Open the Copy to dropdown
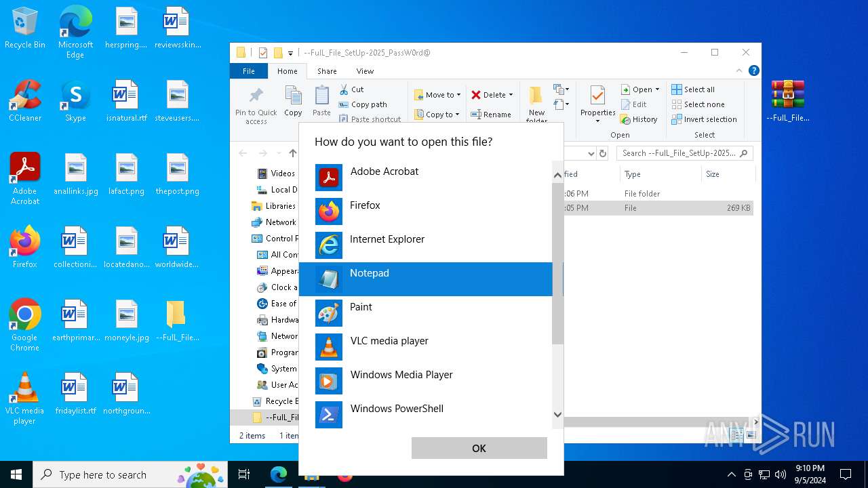The height and width of the screenshot is (488, 868). coord(437,115)
